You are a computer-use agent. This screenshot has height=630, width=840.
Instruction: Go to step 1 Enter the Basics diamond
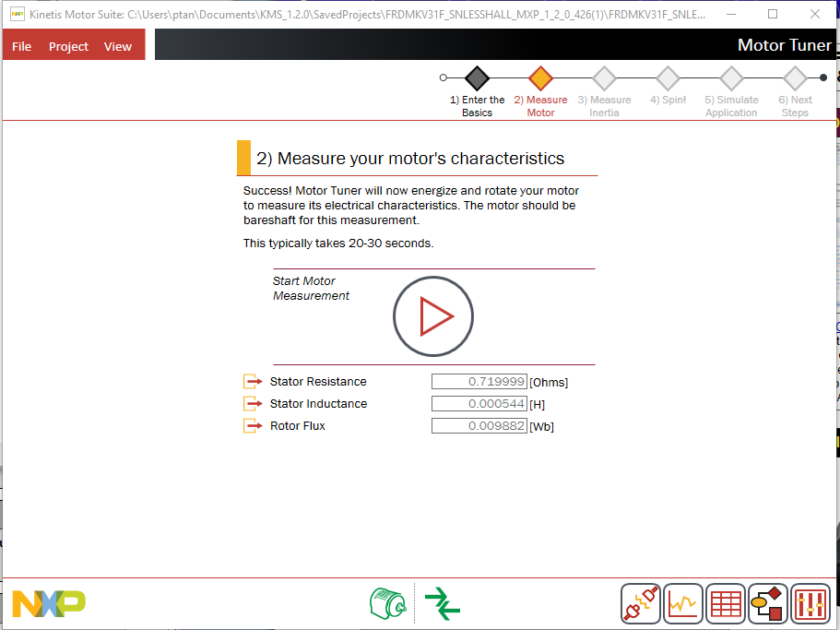coord(477,78)
